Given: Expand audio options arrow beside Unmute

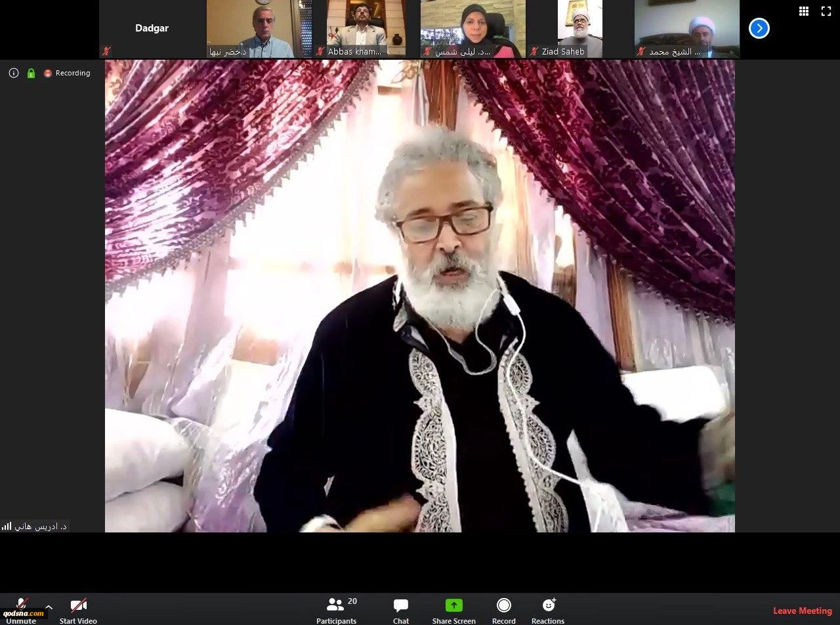Looking at the screenshot, I should (49, 607).
